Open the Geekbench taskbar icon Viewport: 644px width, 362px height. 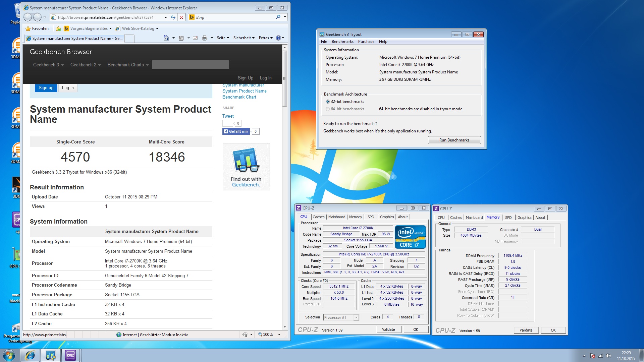(x=51, y=355)
